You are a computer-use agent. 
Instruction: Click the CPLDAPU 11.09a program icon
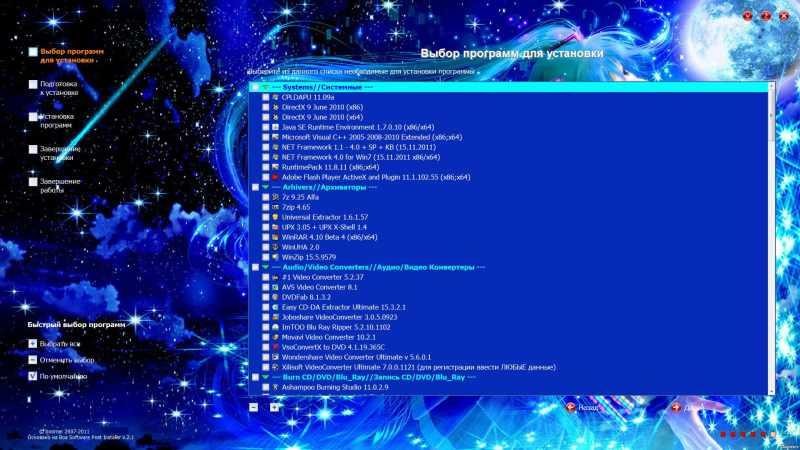tap(276, 97)
